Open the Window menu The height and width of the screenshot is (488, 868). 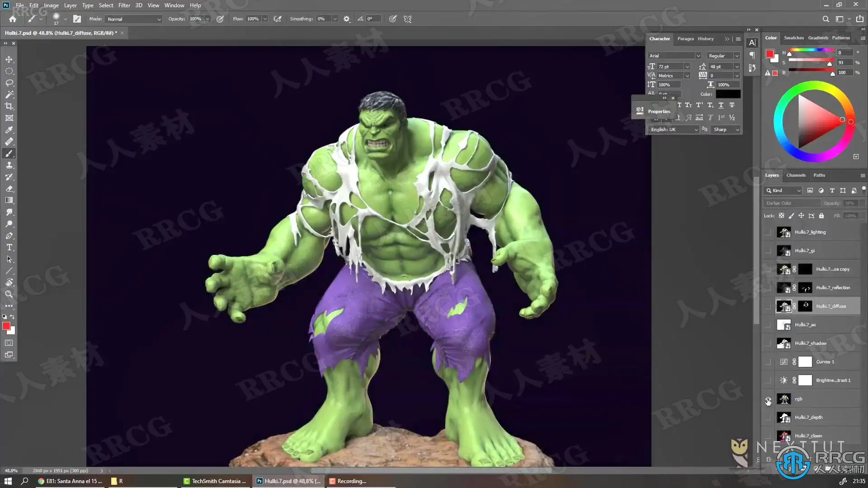(x=174, y=5)
